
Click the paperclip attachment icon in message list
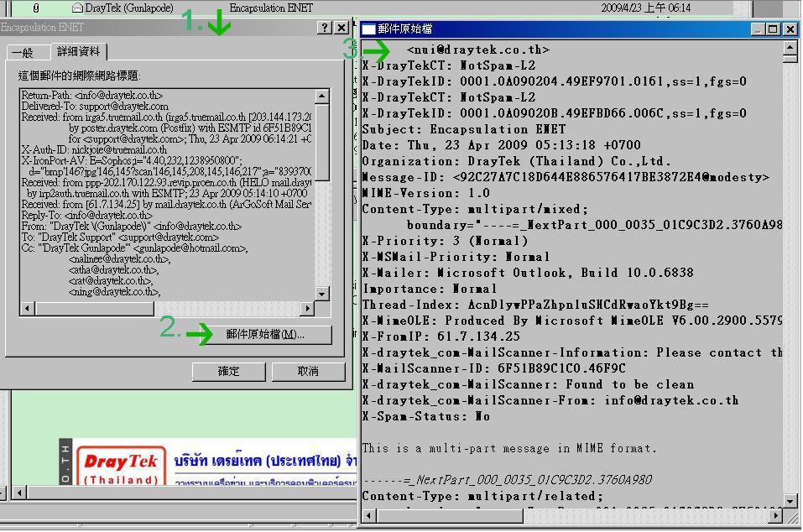coord(36,8)
